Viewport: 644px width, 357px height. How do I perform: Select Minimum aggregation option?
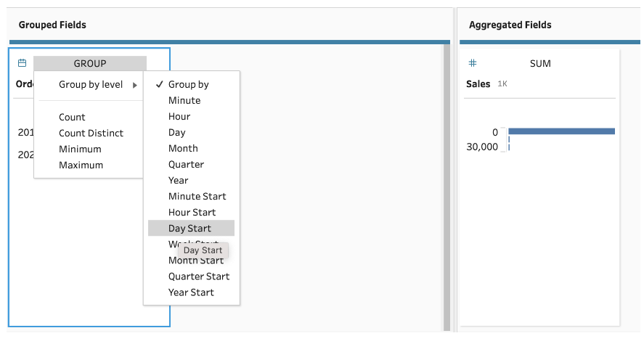point(80,149)
